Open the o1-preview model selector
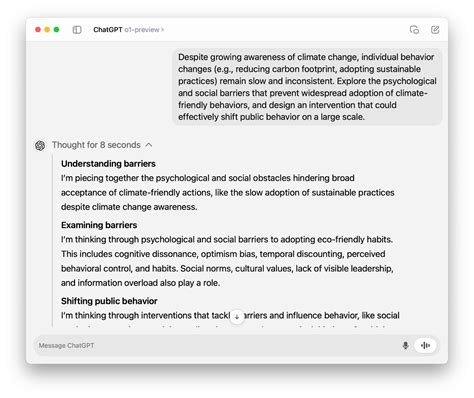The height and width of the screenshot is (398, 474). click(144, 30)
